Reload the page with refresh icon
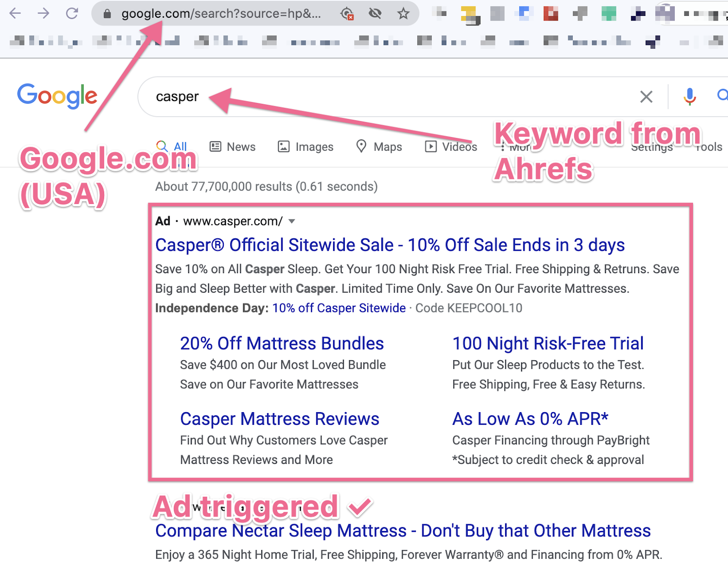This screenshot has height=566, width=728. [x=72, y=14]
